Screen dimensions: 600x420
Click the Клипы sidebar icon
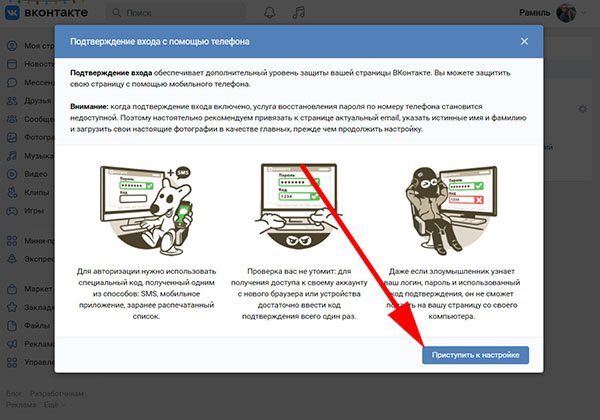(12, 192)
